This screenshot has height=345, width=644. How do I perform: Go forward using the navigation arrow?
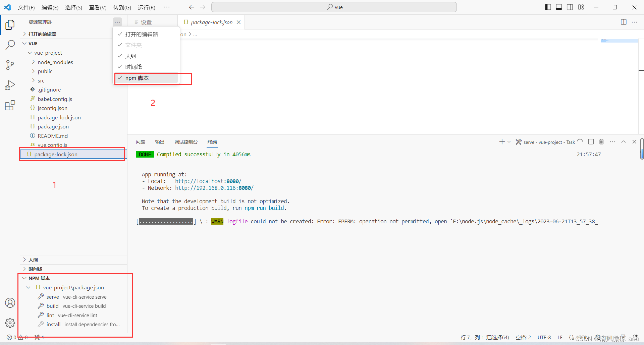203,7
